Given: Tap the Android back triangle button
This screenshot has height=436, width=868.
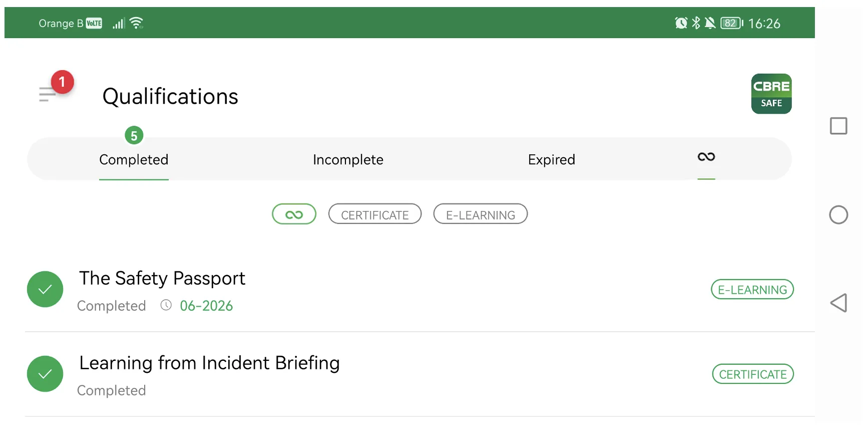Looking at the screenshot, I should click(x=838, y=303).
